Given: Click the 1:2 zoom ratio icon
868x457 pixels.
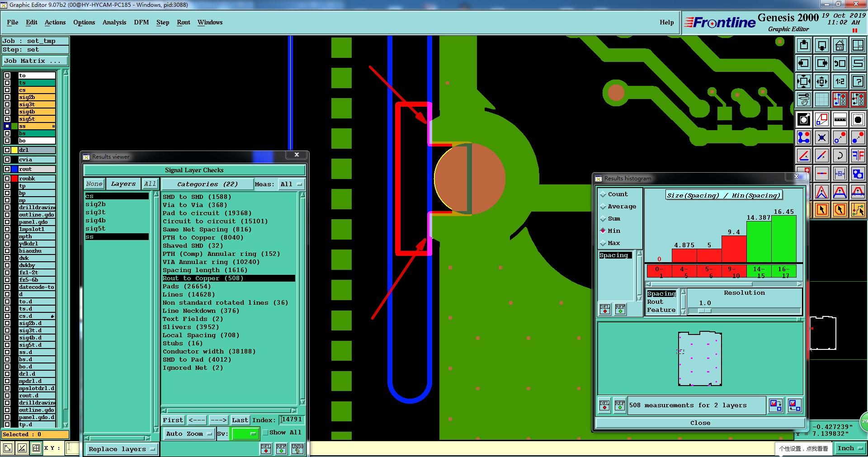Looking at the screenshot, I should [840, 81].
